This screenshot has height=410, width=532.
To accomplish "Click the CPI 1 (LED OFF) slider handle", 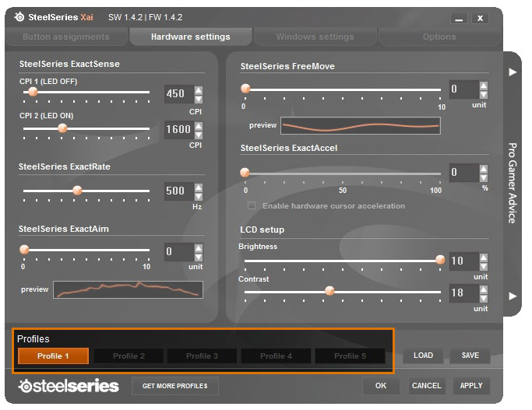I will pos(33,92).
